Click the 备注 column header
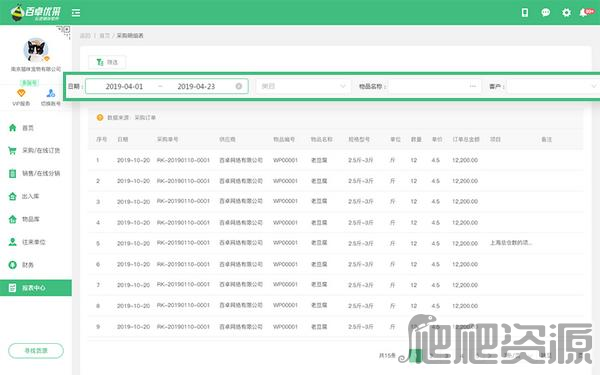This screenshot has width=600, height=375. point(546,139)
